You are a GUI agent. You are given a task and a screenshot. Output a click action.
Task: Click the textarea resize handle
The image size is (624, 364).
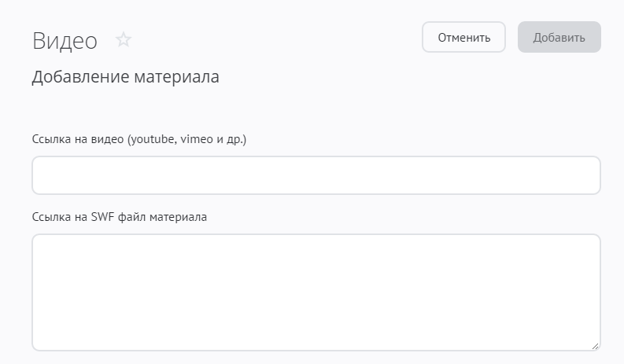[x=594, y=344]
